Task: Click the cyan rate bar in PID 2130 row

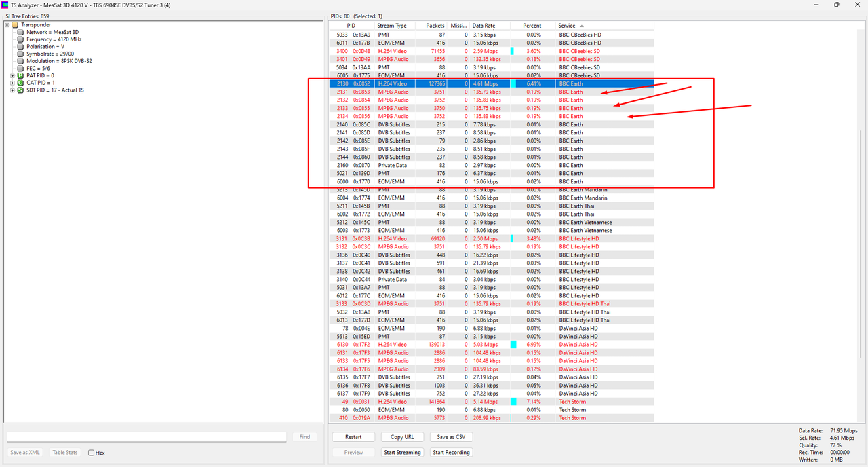Action: [513, 83]
